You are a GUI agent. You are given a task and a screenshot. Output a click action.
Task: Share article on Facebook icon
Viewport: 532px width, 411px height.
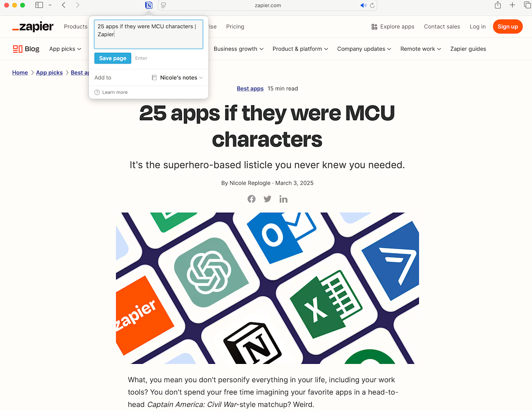[252, 199]
